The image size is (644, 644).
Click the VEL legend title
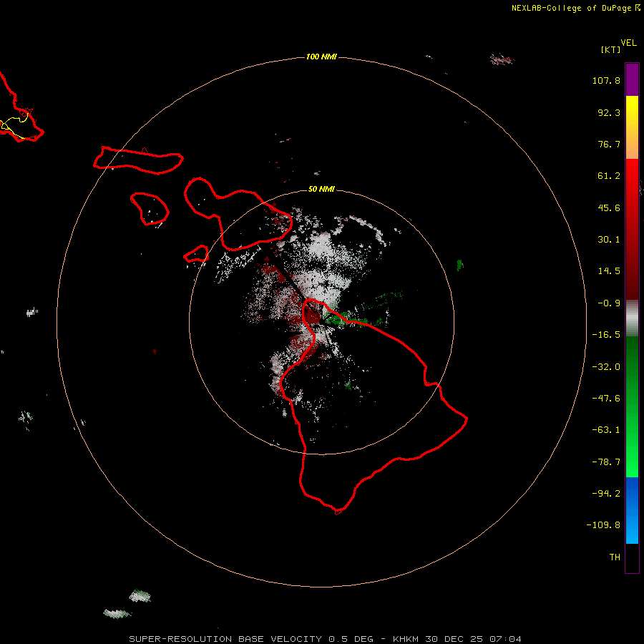pos(629,43)
